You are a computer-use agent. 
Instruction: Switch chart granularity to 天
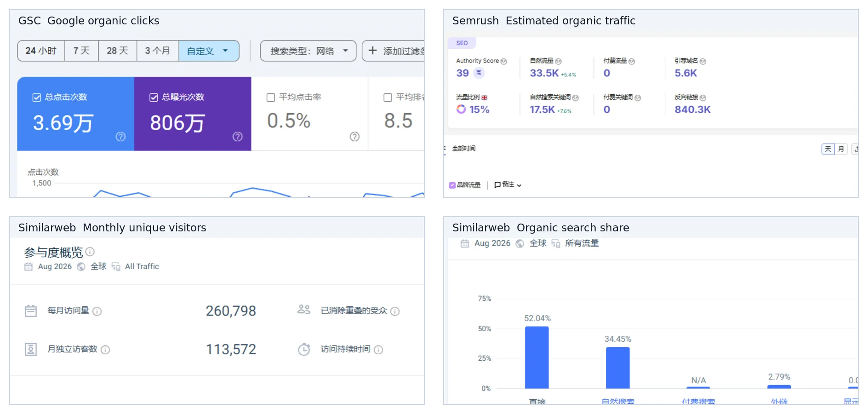828,149
